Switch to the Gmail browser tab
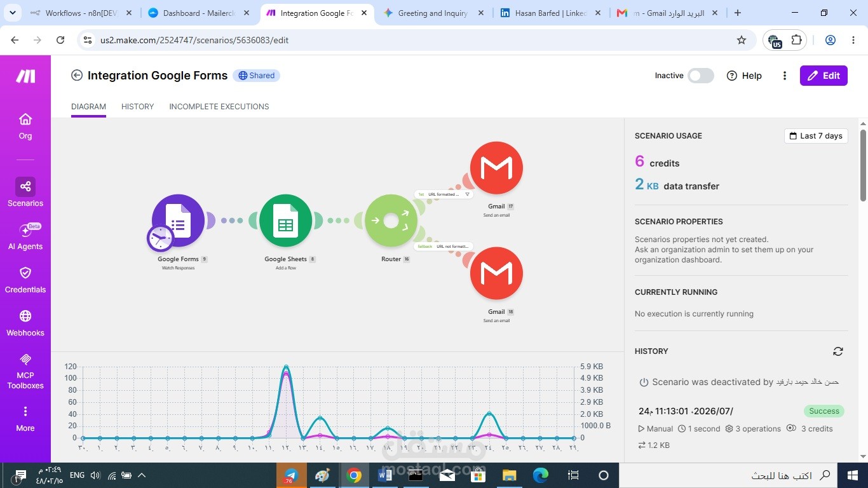Image resolution: width=868 pixels, height=488 pixels. tap(668, 13)
